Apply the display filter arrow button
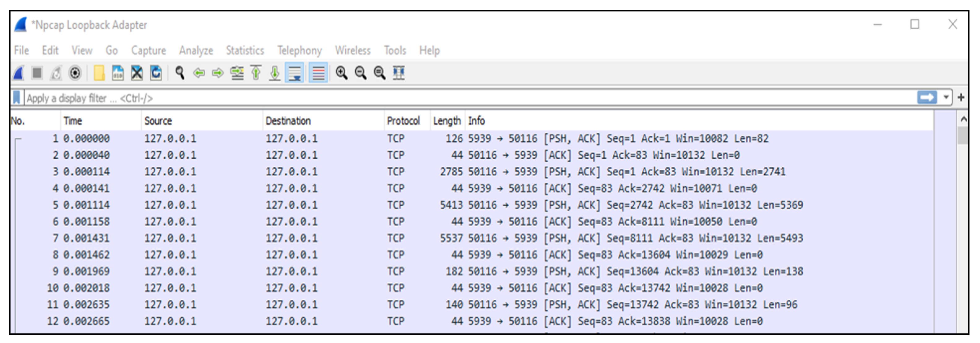Image resolution: width=980 pixels, height=343 pixels. 927,98
